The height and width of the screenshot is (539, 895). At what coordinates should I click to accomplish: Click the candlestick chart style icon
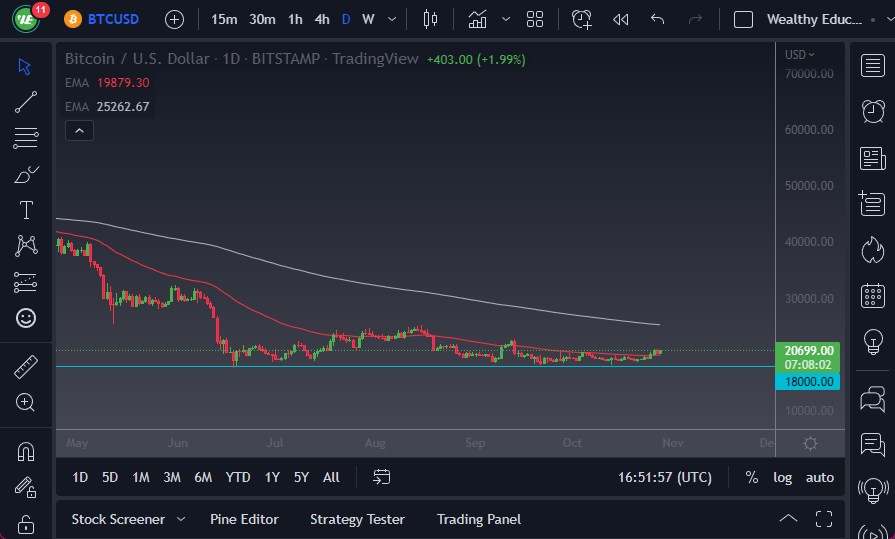pos(431,19)
